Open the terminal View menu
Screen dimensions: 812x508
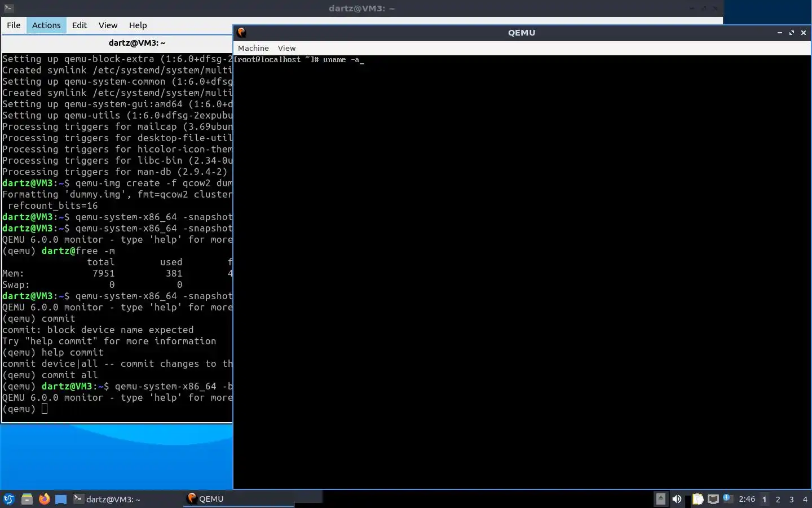click(x=108, y=25)
